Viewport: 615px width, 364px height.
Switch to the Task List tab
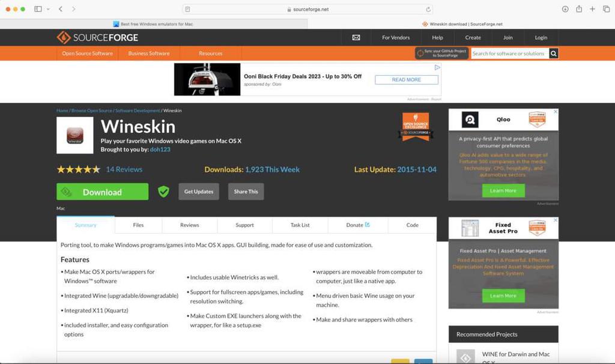point(300,225)
